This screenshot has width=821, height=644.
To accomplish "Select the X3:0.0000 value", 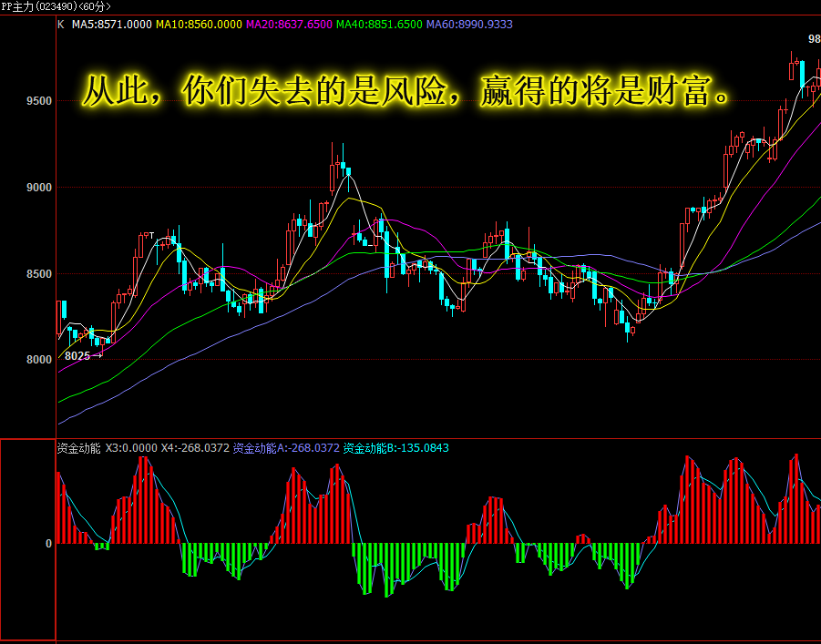I will 131,448.
